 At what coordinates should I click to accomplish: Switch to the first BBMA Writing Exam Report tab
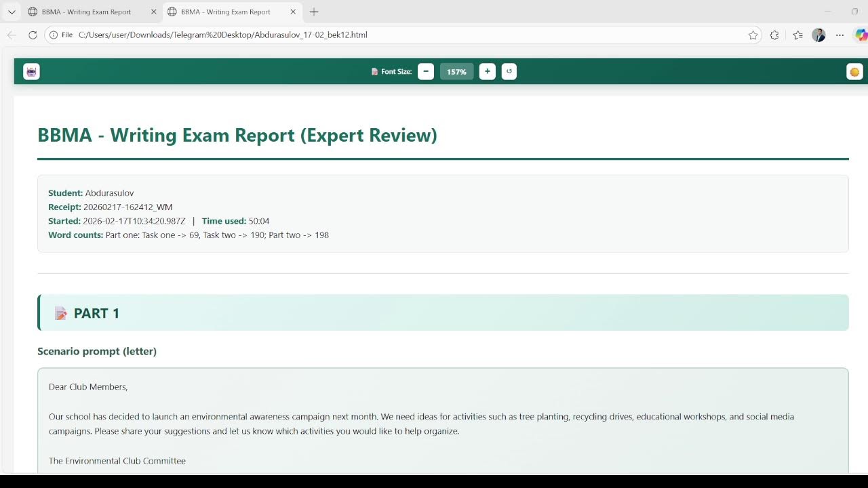86,12
